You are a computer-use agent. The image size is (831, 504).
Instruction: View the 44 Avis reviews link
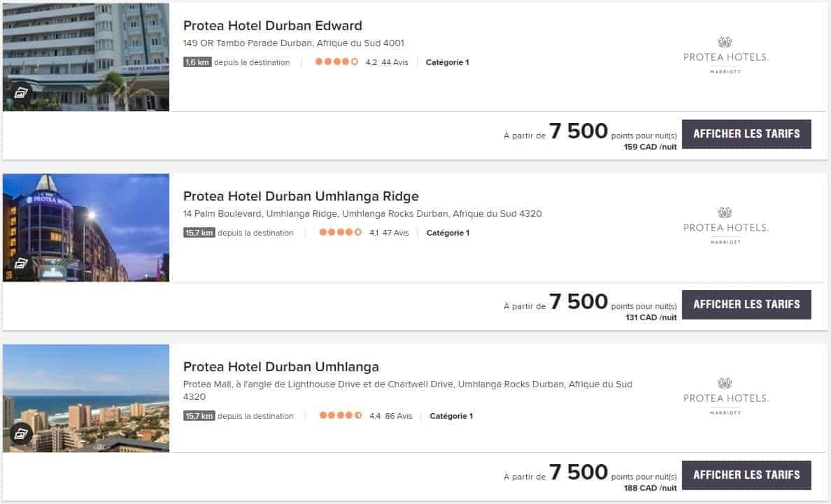(395, 62)
